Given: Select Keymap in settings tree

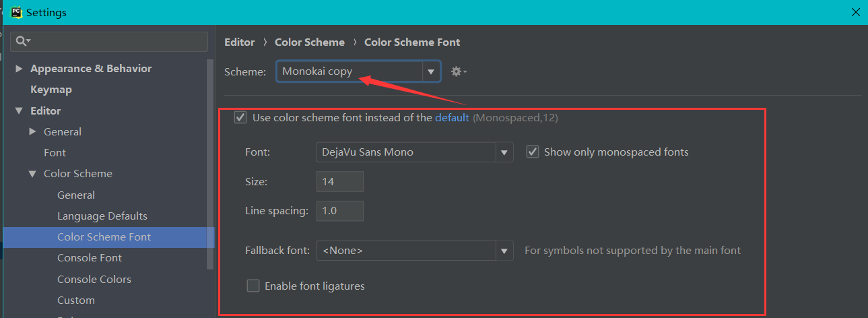Looking at the screenshot, I should (51, 90).
